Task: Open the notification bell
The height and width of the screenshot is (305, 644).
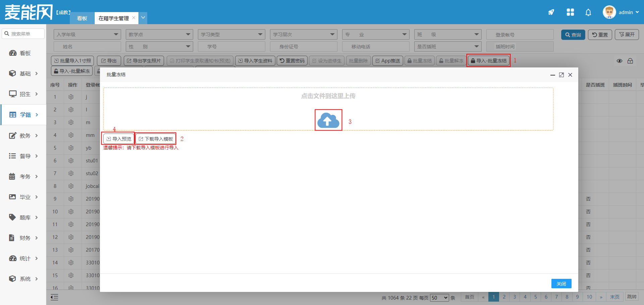Action: click(x=588, y=12)
